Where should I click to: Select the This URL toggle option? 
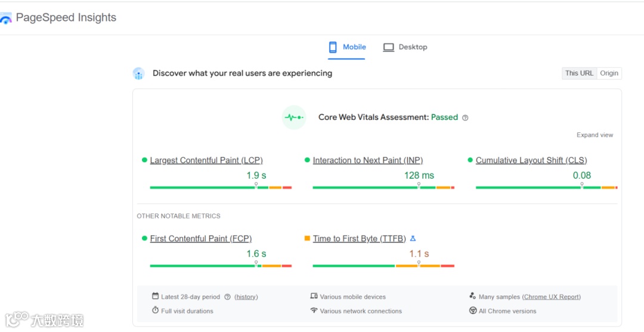pos(579,73)
